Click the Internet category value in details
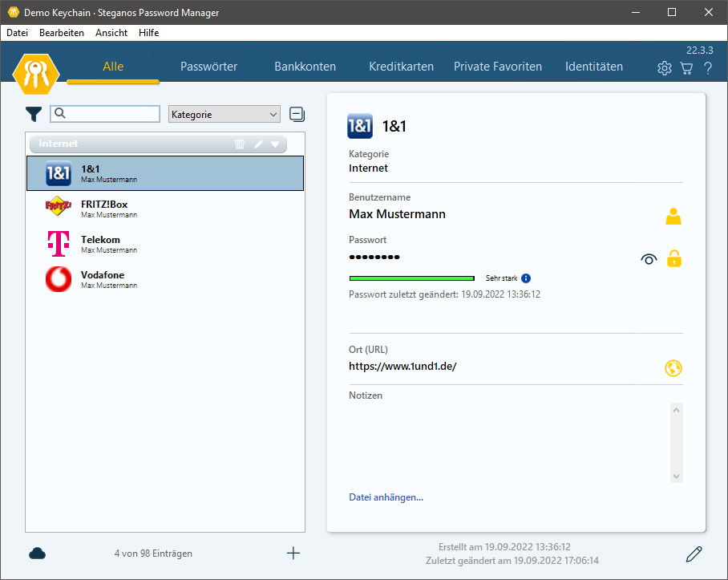The image size is (728, 580). 368,168
